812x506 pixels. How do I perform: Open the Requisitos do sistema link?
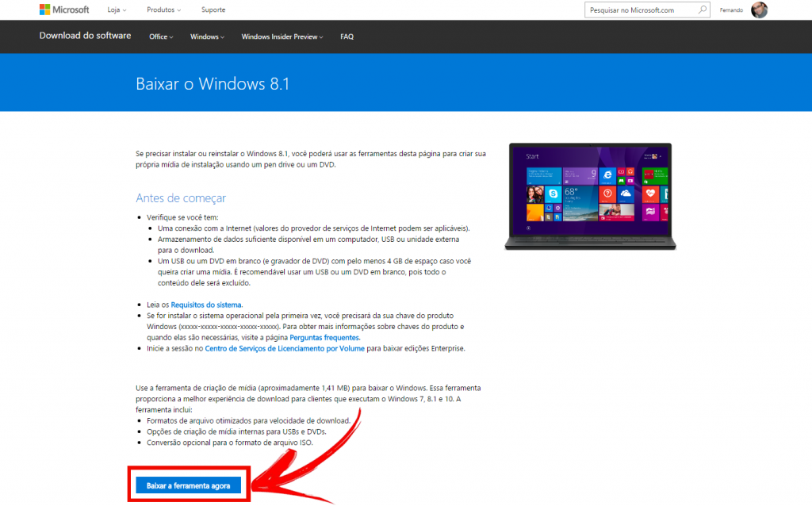click(206, 305)
